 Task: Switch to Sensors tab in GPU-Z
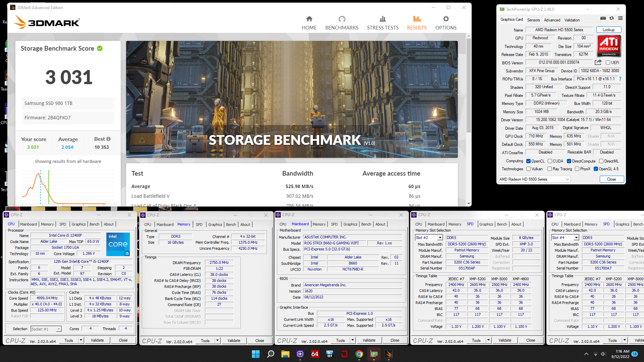tap(533, 20)
